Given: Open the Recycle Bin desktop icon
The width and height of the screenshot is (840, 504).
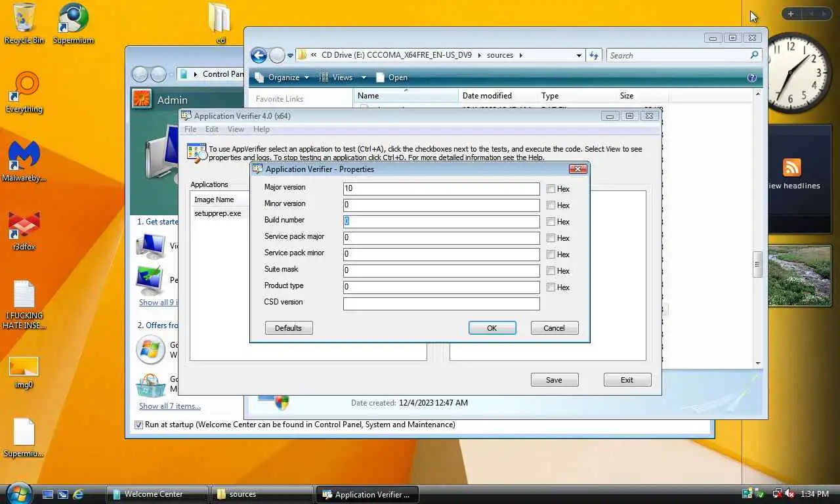Looking at the screenshot, I should 24,23.
